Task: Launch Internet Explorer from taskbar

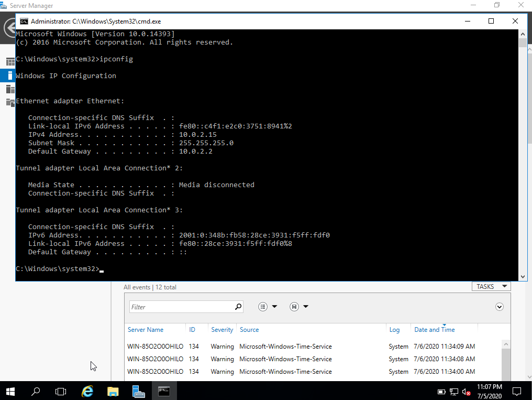Action: tap(87, 391)
